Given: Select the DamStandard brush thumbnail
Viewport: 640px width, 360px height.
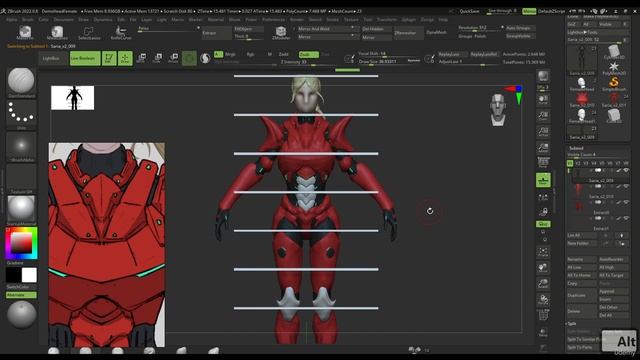Looking at the screenshot, I should click(21, 82).
